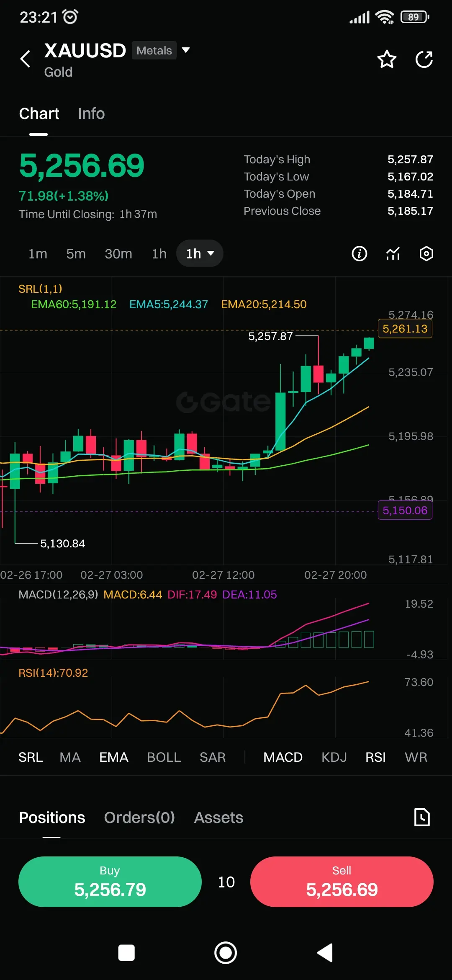Screen dimensions: 452x980
Task: Tap the back arrow icon
Action: 26,59
